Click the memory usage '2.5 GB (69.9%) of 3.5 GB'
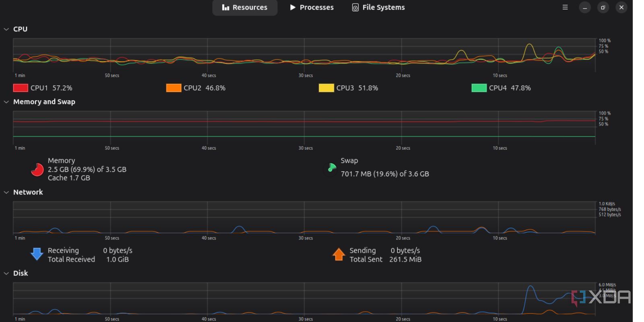This screenshot has width=644, height=322. pos(87,169)
